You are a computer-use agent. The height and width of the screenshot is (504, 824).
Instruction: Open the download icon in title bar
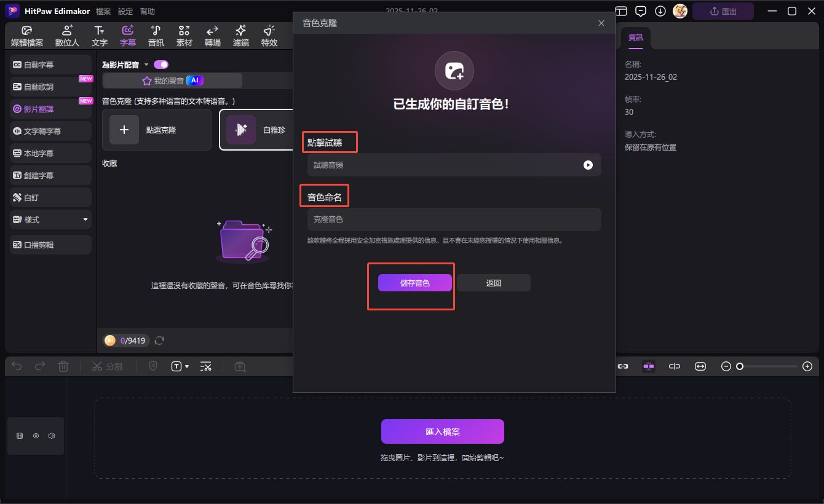coord(660,11)
